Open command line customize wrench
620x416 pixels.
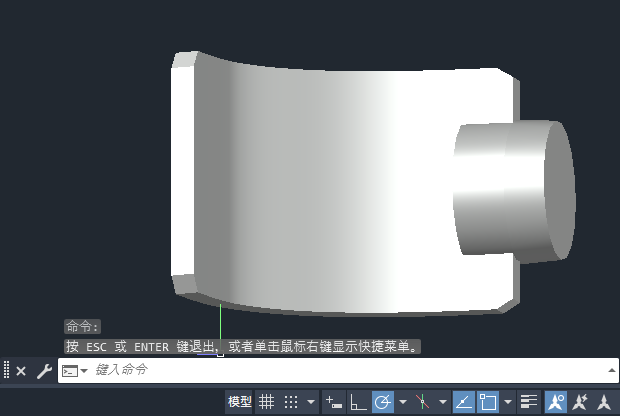[x=44, y=371]
